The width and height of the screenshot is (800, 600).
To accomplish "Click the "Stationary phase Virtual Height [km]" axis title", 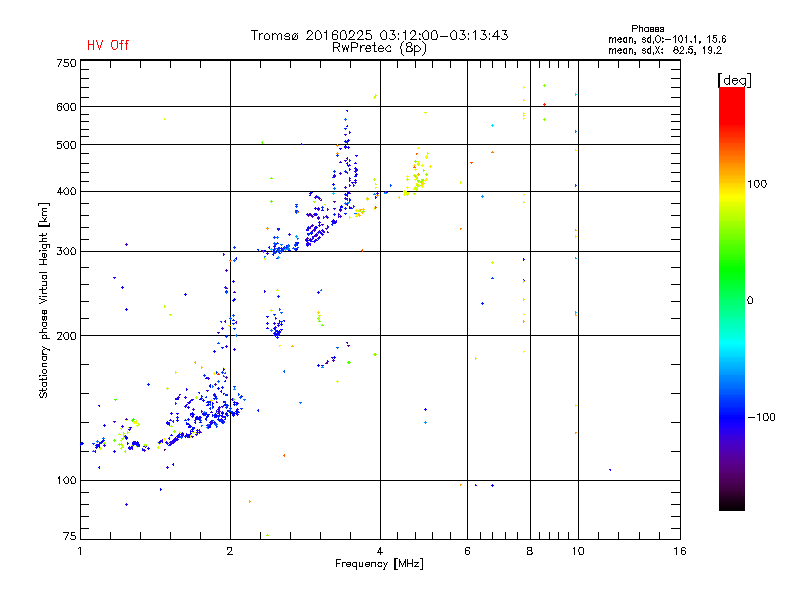I will [x=44, y=300].
